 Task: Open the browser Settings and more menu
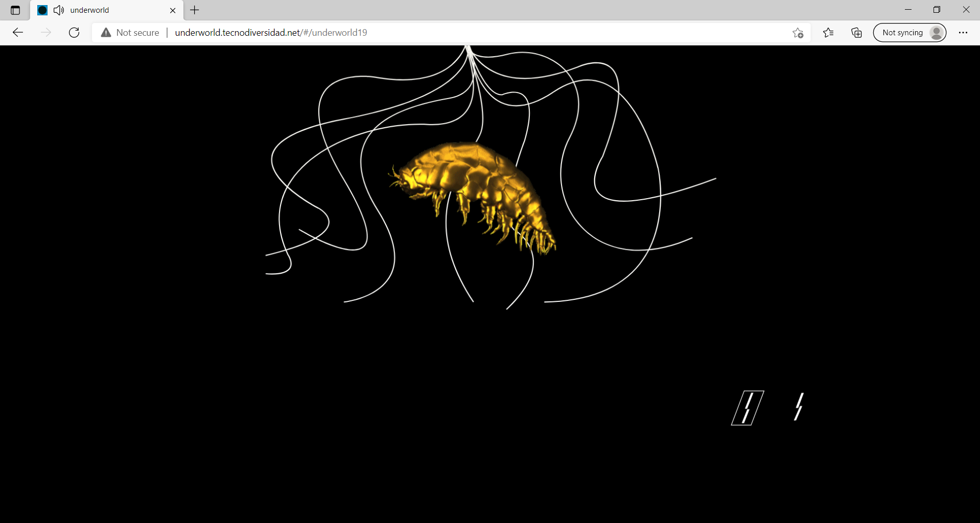pyautogui.click(x=963, y=33)
